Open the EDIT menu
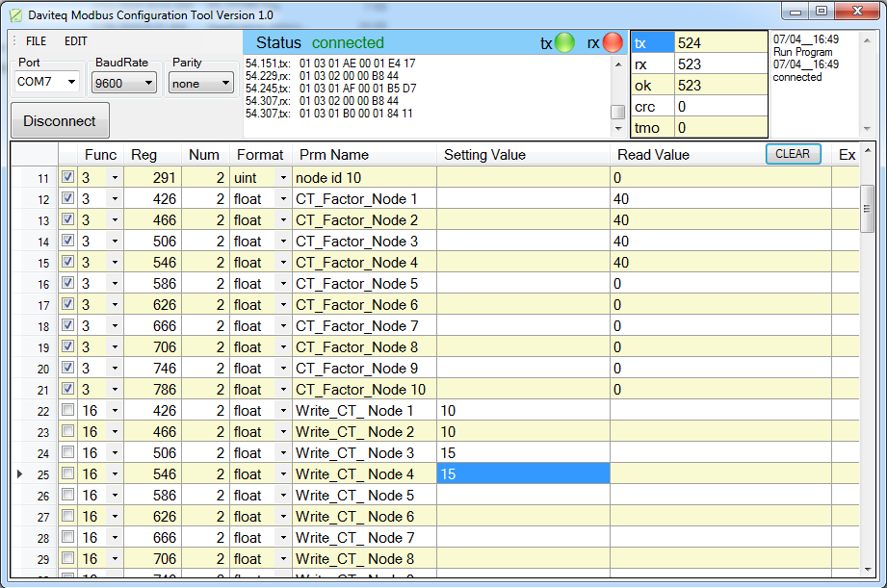The width and height of the screenshot is (887, 588). (76, 41)
